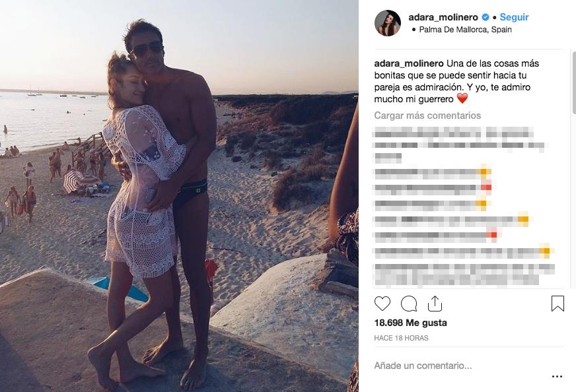Share the post with the upload arrow icon
Viewport: 576px width, 392px height.
(x=435, y=304)
